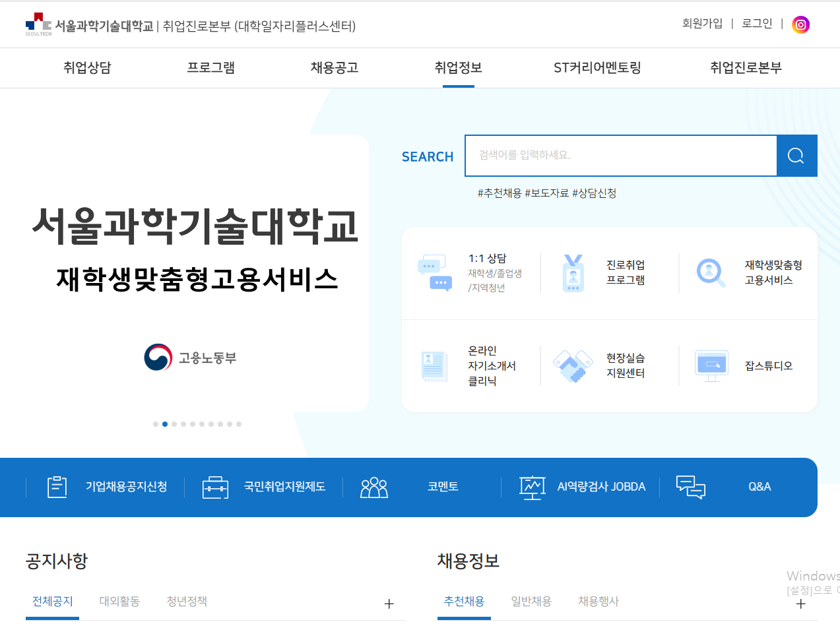This screenshot has height=626, width=840.
Task: Go to the last banner slide dot
Action: coord(239,424)
